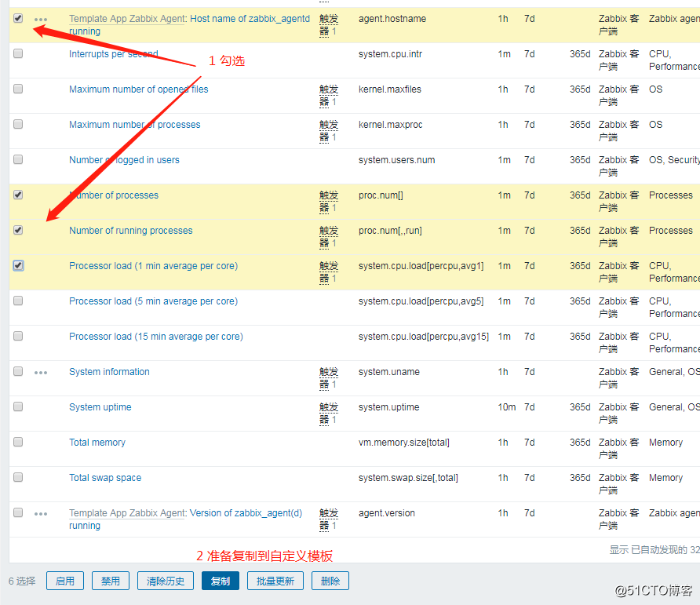Screen dimensions: 700x605
Task: Open the Host name of zabbix_agentd running item
Action: [250, 19]
